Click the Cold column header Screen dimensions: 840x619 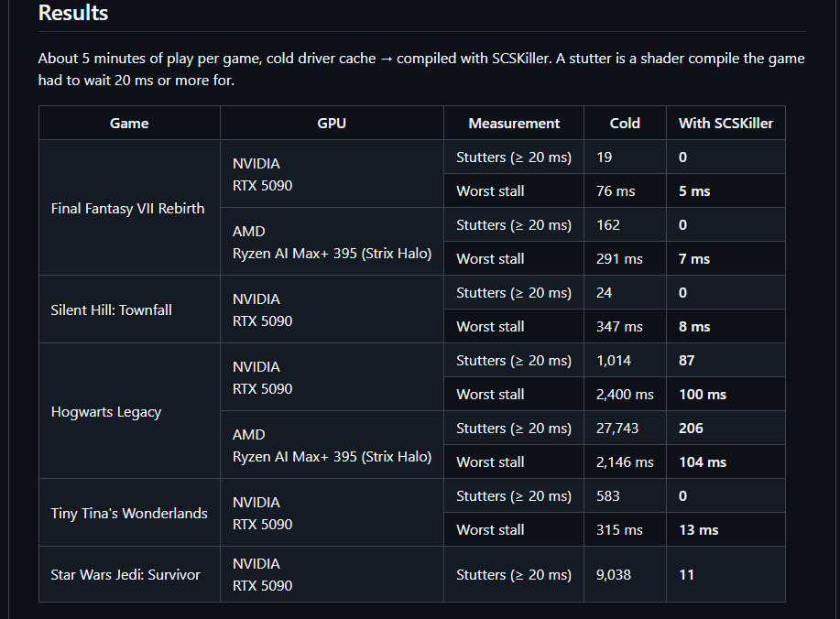pyautogui.click(x=625, y=123)
